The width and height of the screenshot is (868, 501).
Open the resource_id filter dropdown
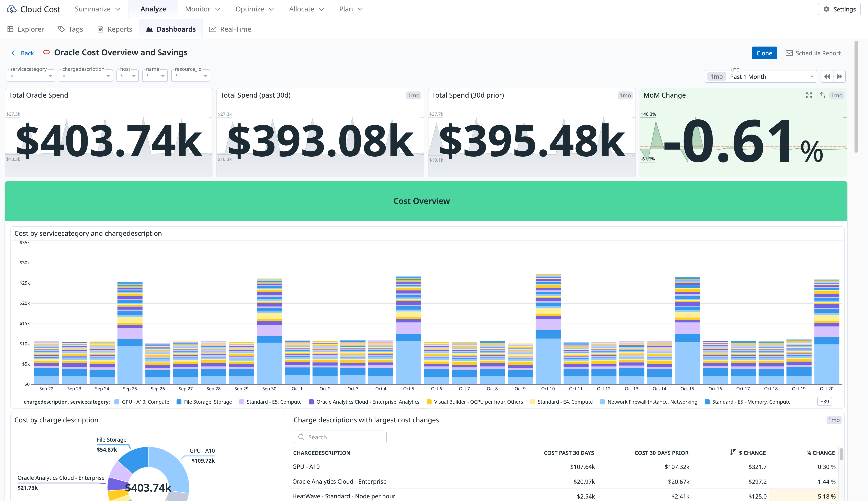190,75
